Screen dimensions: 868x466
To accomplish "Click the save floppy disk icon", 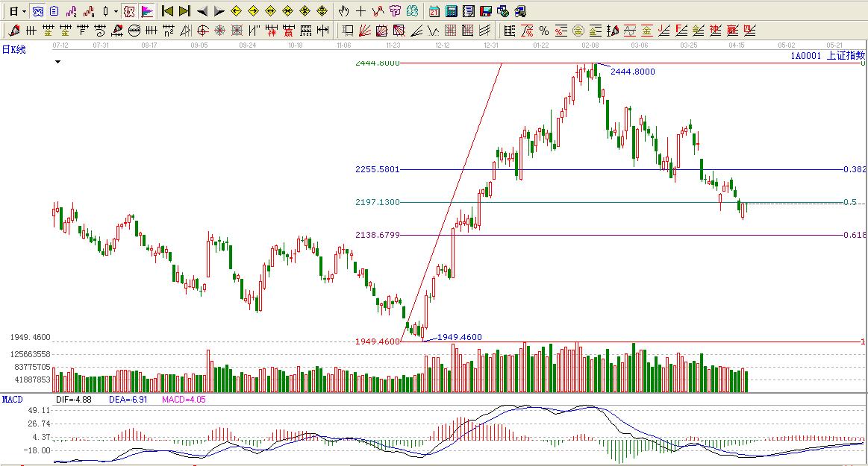I will (485, 11).
